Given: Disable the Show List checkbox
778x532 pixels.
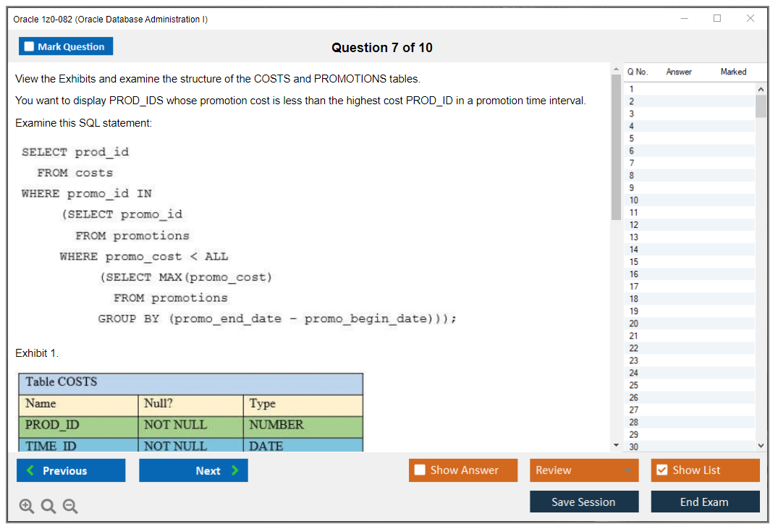Looking at the screenshot, I should (x=661, y=470).
